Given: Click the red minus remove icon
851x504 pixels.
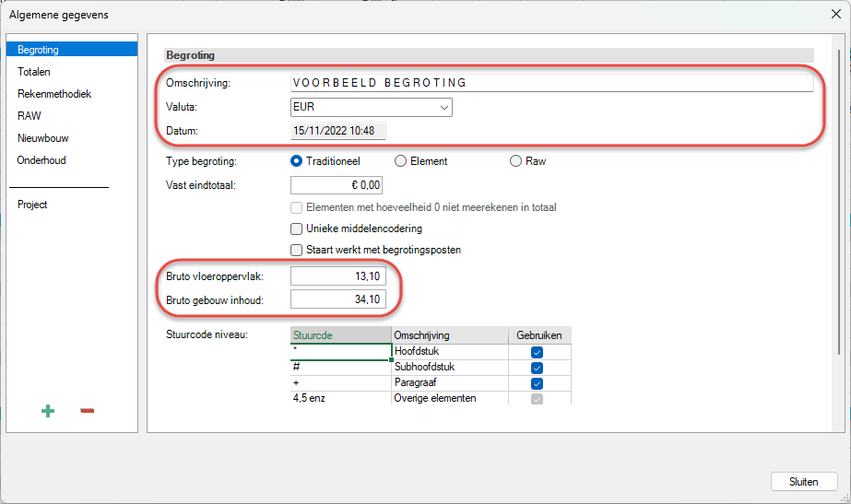Looking at the screenshot, I should [x=87, y=411].
